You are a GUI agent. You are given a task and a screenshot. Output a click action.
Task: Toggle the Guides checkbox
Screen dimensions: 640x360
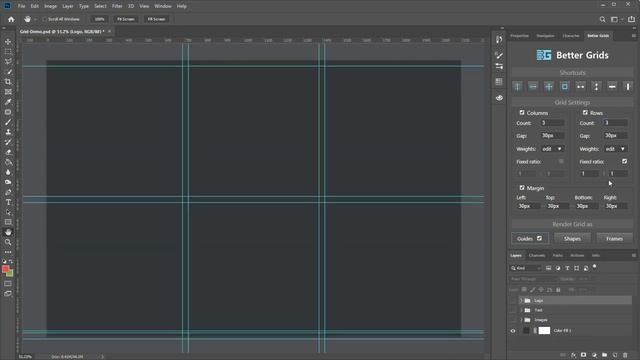coord(539,238)
